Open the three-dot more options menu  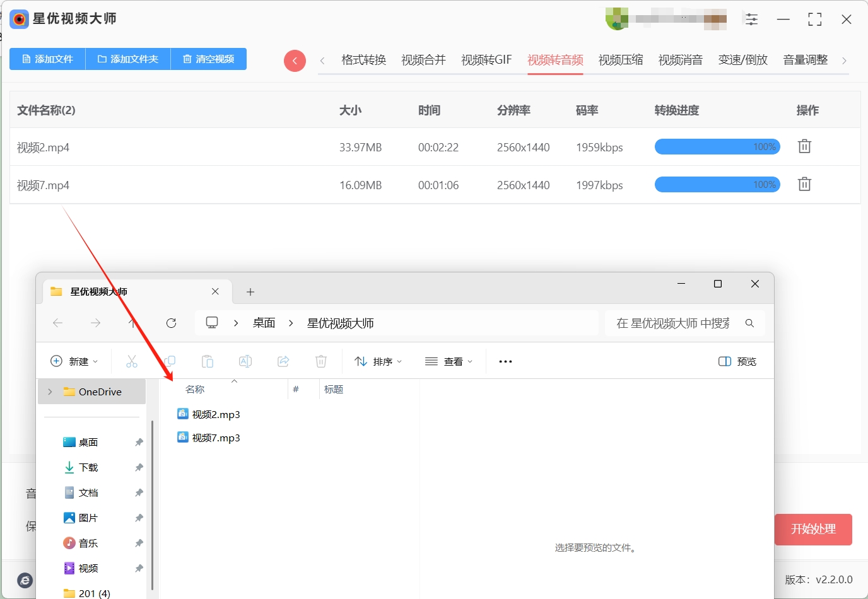505,361
